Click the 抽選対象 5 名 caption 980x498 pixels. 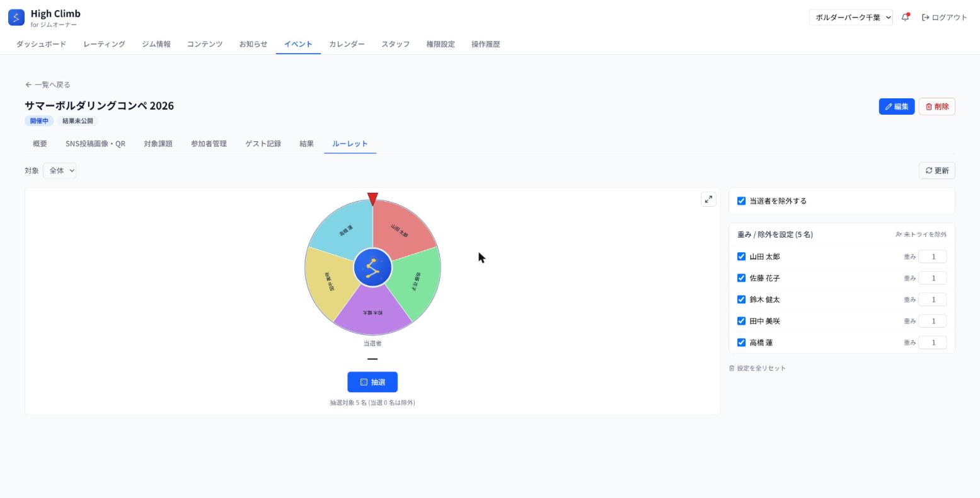pos(372,403)
